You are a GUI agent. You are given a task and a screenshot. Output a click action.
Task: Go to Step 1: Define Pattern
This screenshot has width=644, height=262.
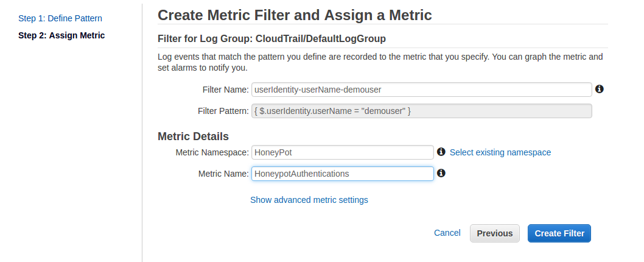click(60, 18)
